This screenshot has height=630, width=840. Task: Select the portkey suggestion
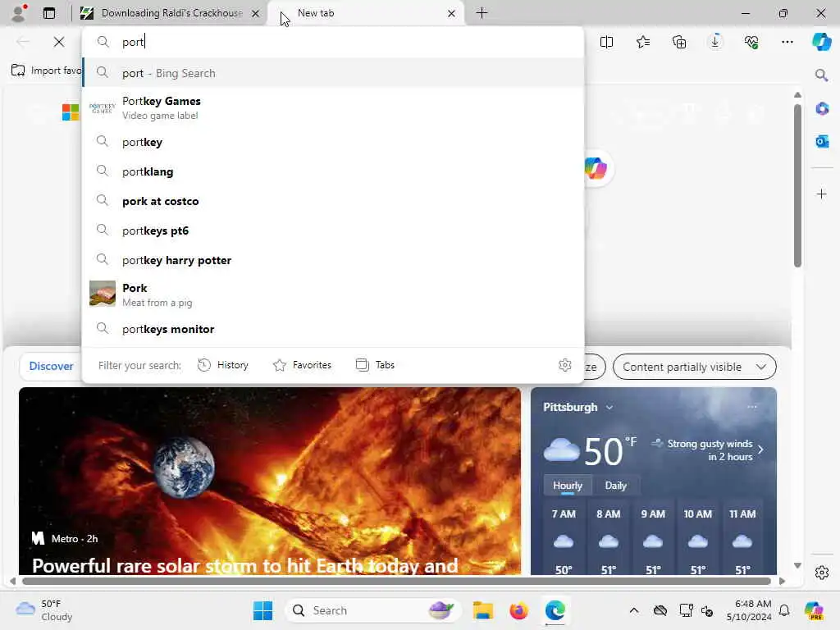pyautogui.click(x=333, y=142)
